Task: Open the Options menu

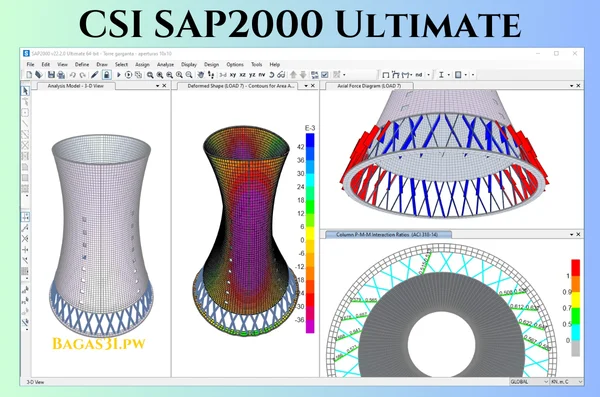Action: 235,64
